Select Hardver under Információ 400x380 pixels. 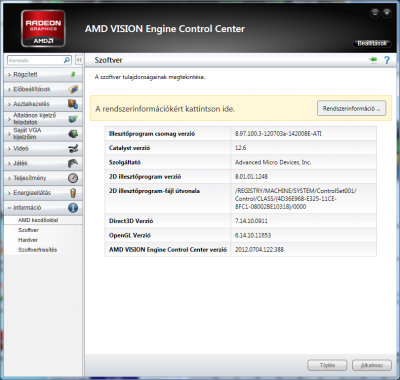[28, 240]
